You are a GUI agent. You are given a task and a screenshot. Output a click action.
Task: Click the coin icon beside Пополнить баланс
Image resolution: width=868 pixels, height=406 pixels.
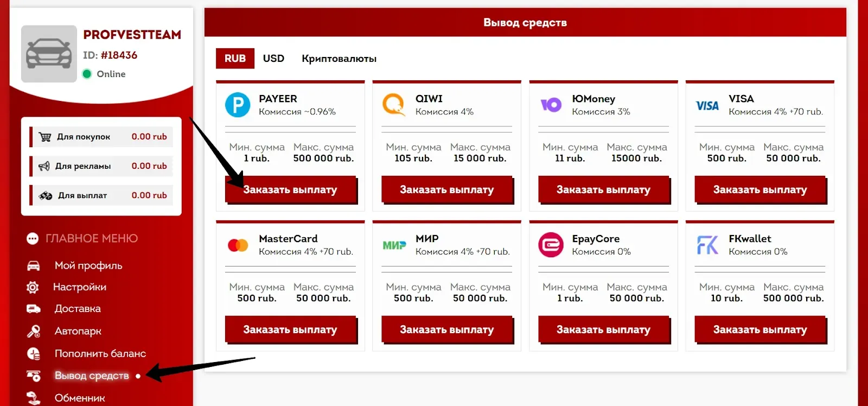[34, 353]
